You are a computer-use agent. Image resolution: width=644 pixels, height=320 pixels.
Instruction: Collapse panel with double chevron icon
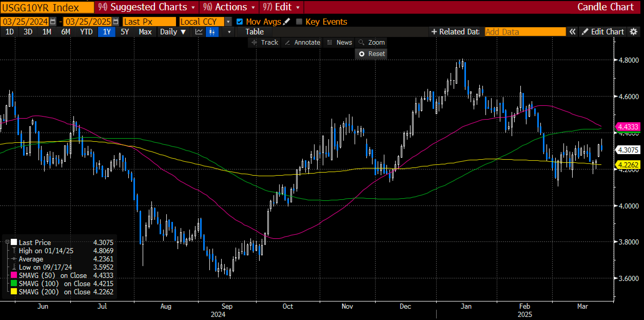pyautogui.click(x=572, y=32)
